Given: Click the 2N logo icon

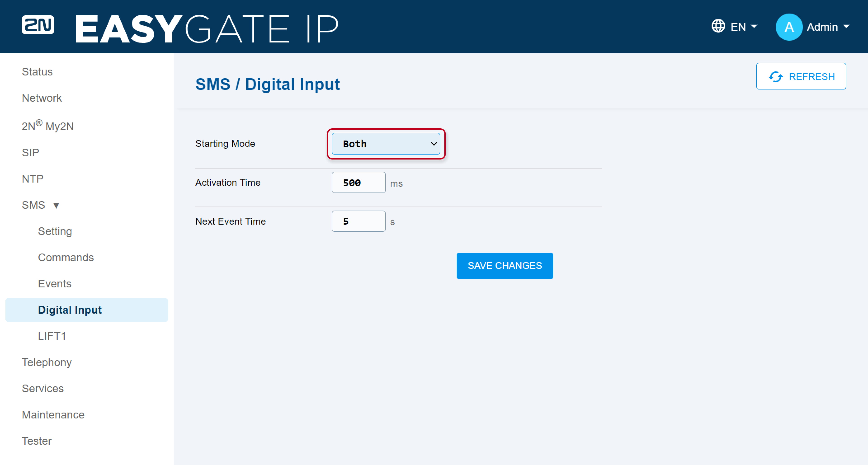Looking at the screenshot, I should (x=38, y=25).
